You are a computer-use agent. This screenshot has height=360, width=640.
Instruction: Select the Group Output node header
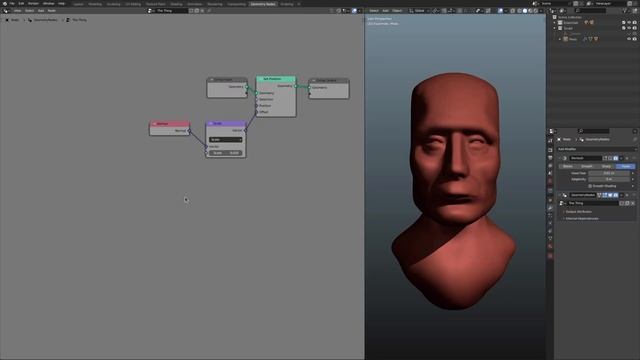click(329, 80)
